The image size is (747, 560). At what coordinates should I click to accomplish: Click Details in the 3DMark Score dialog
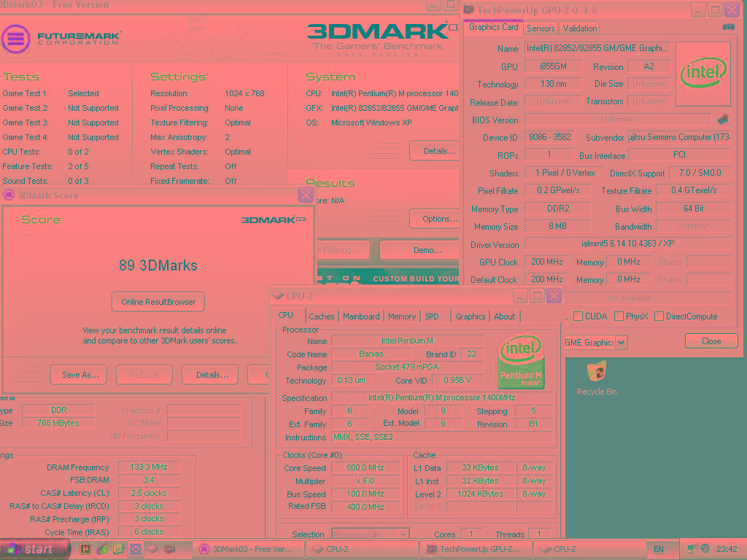tap(211, 375)
